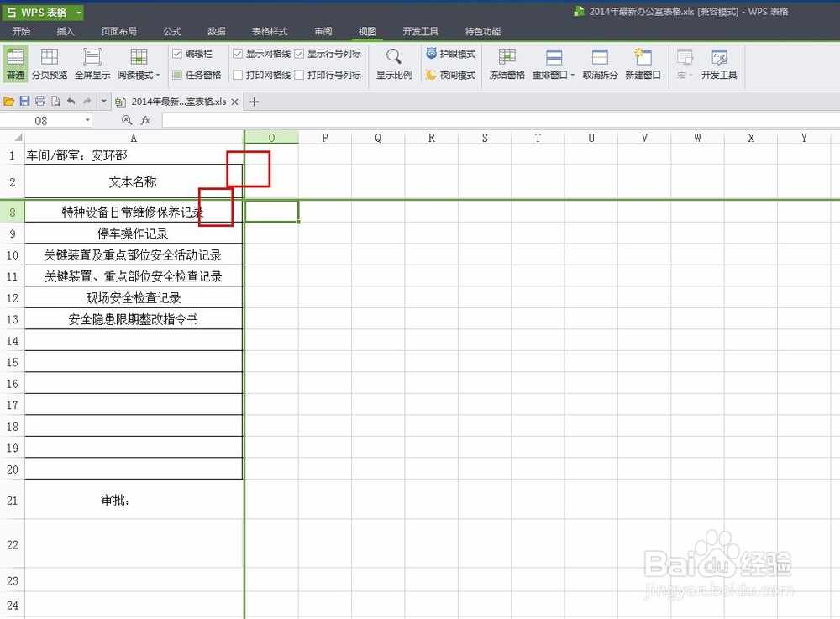The image size is (840, 619).
Task: Select cell 车间/部室：安环部
Action: click(x=134, y=155)
